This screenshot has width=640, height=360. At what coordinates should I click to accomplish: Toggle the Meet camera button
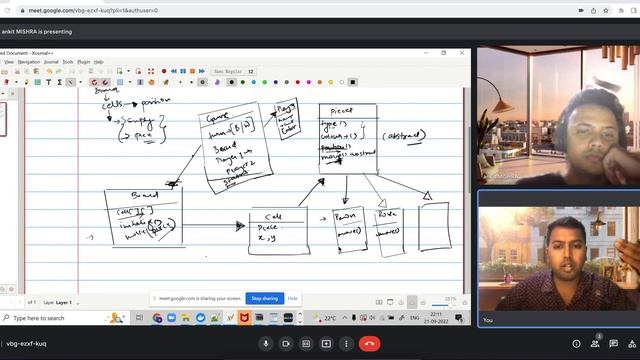click(286, 344)
